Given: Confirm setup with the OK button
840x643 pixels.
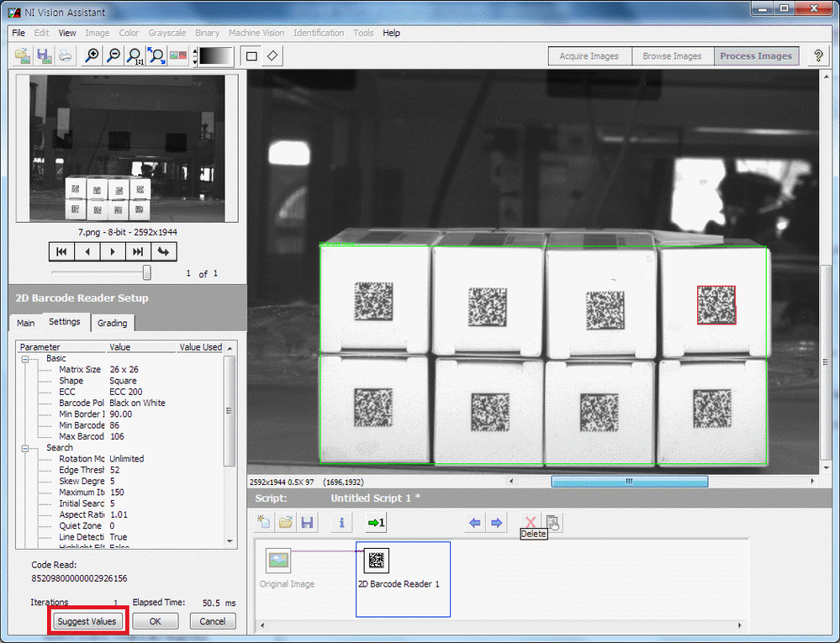Looking at the screenshot, I should point(156,621).
